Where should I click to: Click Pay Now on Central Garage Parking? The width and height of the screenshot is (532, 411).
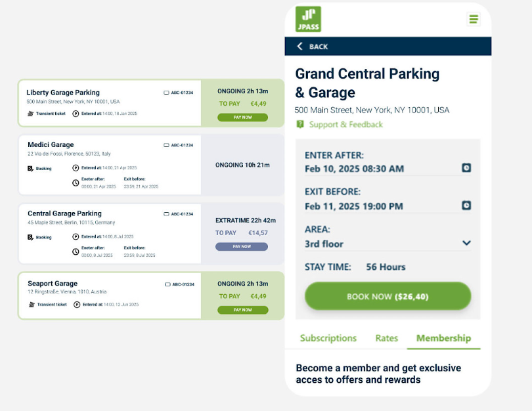click(x=242, y=247)
